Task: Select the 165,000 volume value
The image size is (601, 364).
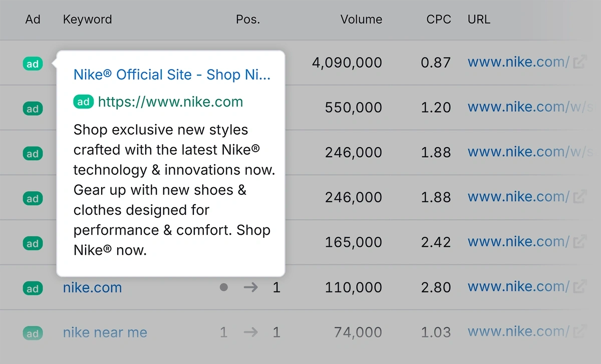Action: click(x=354, y=242)
